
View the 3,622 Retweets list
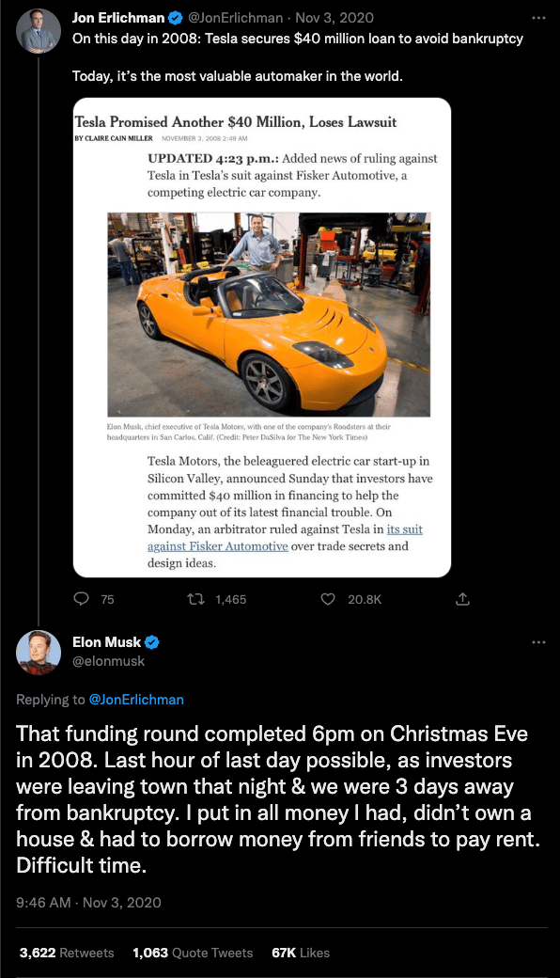pos(67,953)
